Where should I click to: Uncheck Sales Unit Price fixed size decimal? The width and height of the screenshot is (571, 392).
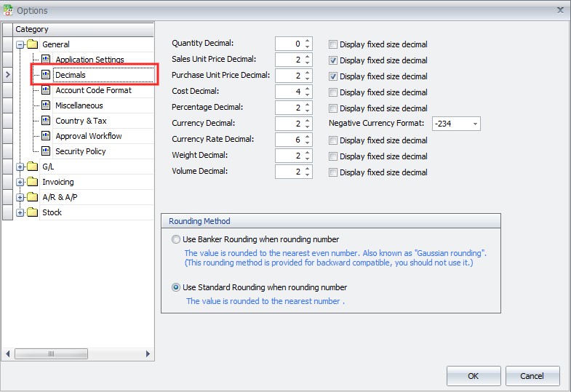coord(333,60)
